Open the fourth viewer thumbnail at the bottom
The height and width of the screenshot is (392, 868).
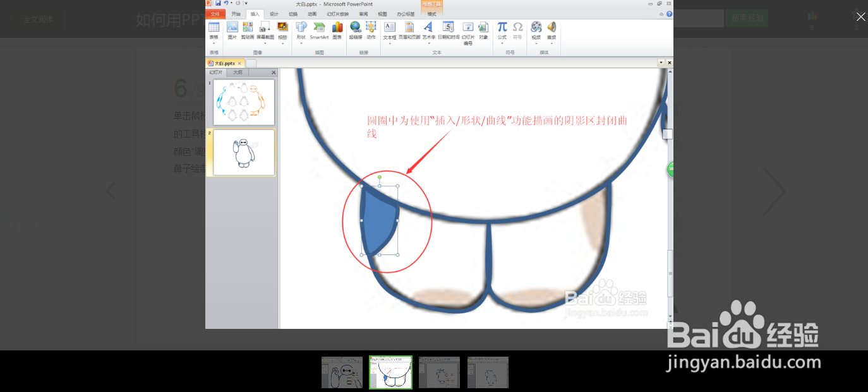pos(488,372)
